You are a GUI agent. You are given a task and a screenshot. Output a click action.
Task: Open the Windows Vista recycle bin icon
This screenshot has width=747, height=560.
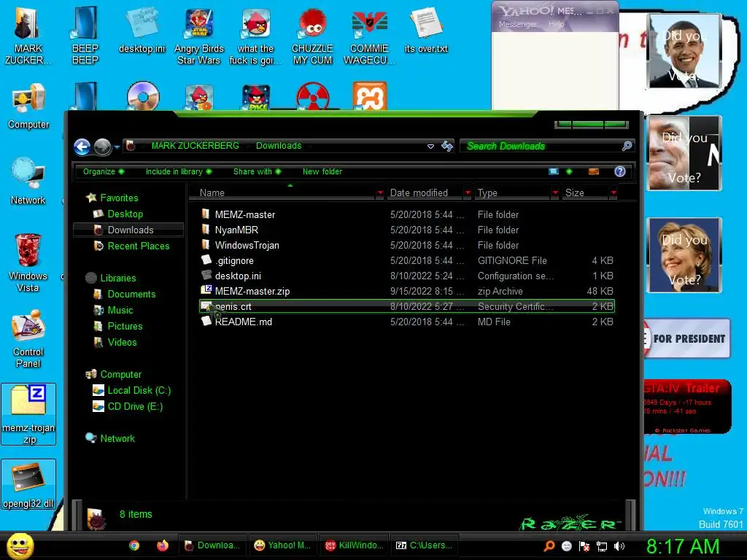pos(28,262)
